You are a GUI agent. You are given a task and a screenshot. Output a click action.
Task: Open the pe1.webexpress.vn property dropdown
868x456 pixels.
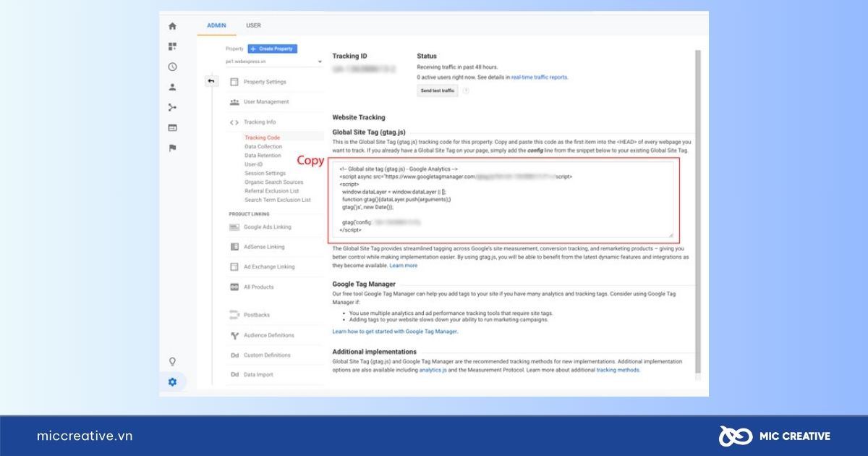[x=273, y=62]
